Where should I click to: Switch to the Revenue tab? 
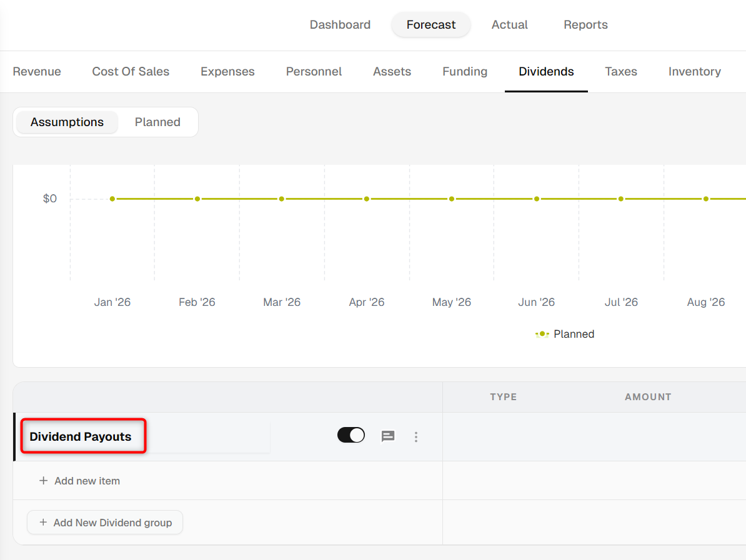37,71
